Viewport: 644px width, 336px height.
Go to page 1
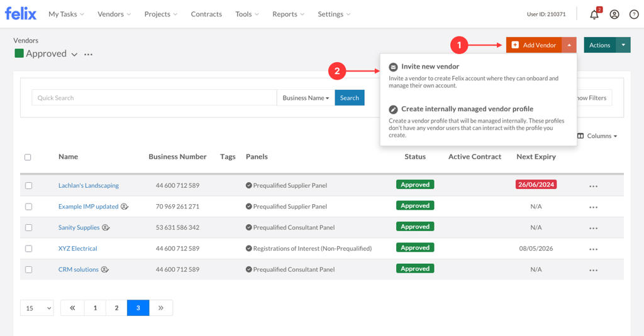tap(95, 308)
